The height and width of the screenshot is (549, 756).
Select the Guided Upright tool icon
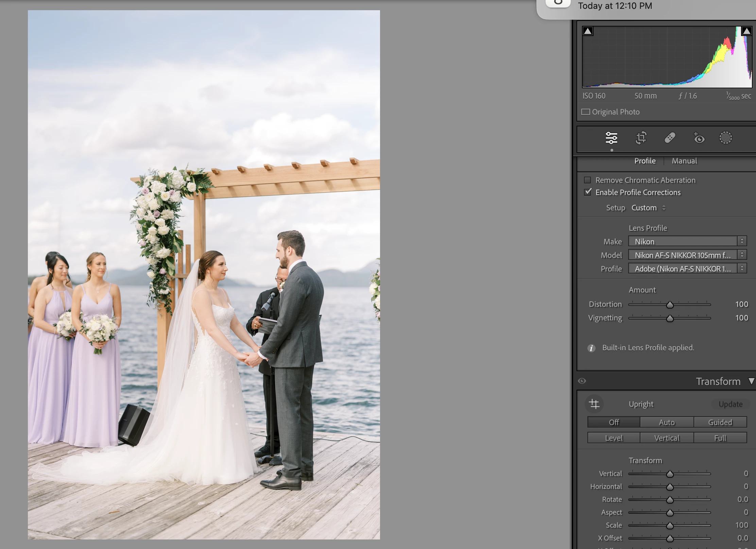pyautogui.click(x=594, y=404)
